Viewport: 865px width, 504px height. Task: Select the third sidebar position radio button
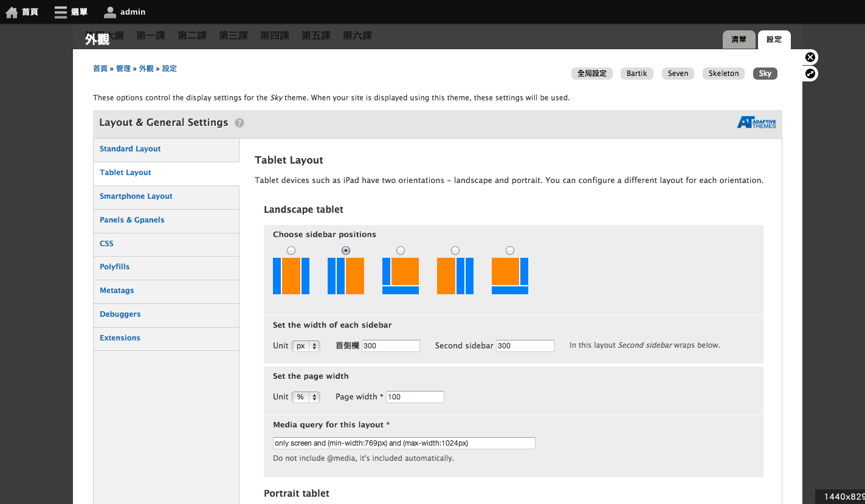coord(401,250)
